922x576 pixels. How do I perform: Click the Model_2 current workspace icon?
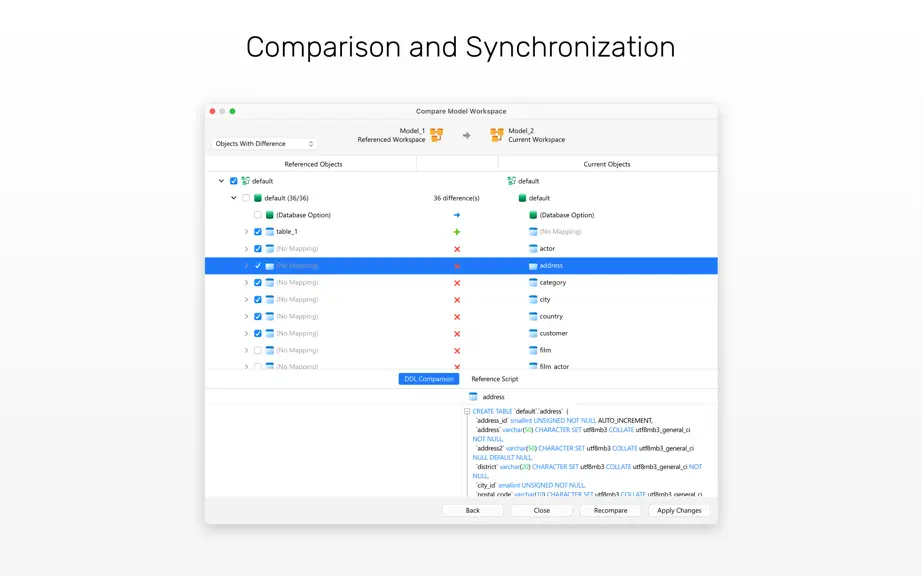click(x=497, y=135)
